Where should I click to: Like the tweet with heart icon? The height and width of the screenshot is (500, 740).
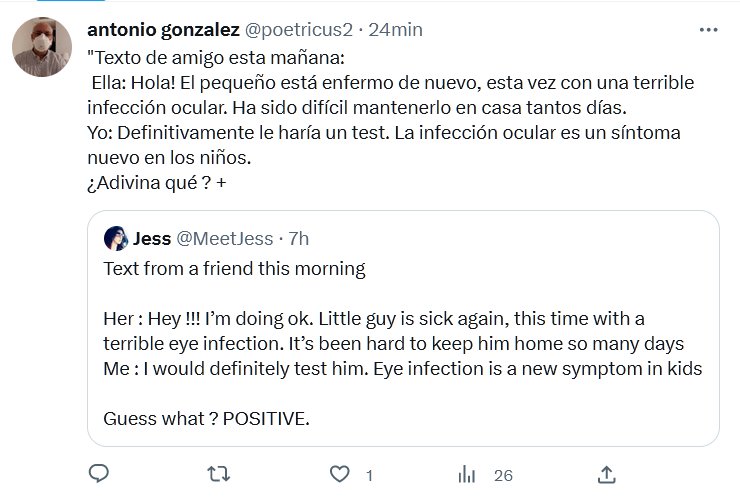coord(340,474)
